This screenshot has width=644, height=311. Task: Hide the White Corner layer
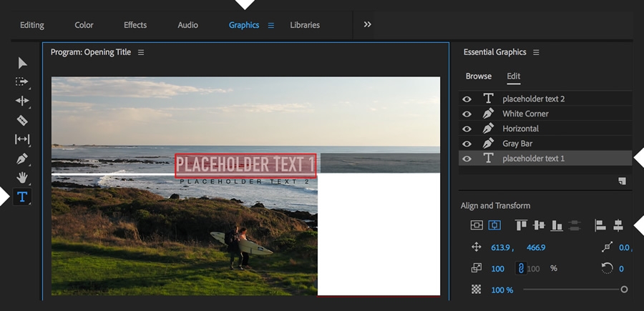click(x=467, y=114)
